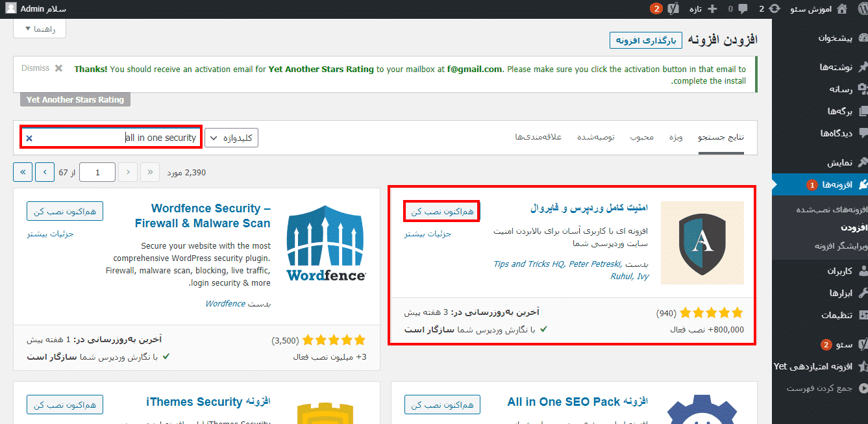Switch to the ویژه tab
This screenshot has width=868, height=424.
point(676,137)
